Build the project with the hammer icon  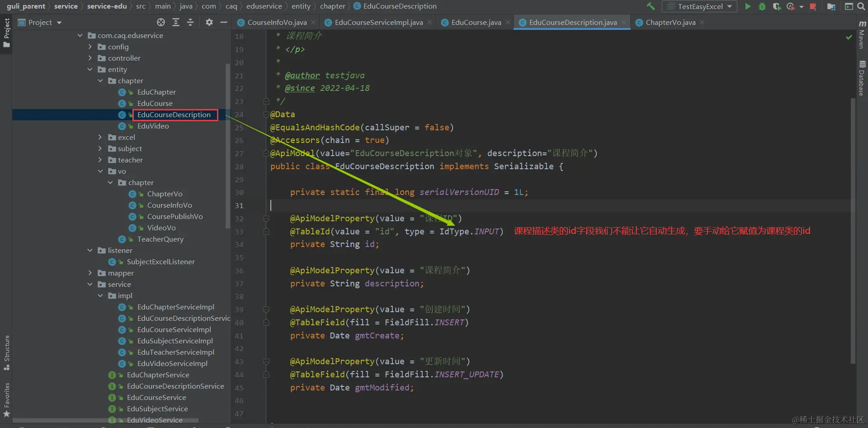(x=651, y=6)
